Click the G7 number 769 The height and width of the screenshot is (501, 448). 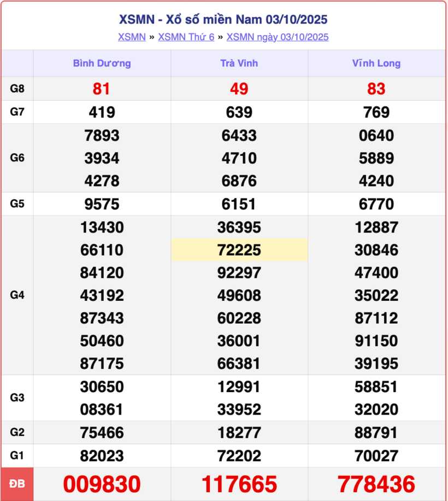[376, 112]
